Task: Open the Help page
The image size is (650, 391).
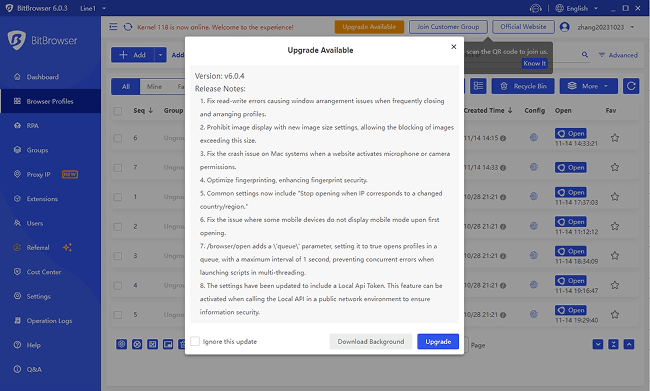Action: [x=34, y=345]
